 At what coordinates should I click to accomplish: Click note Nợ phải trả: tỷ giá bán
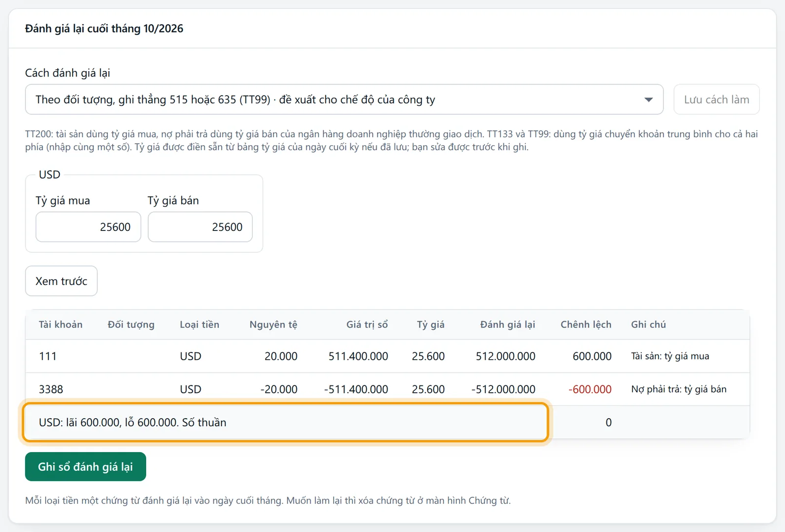(679, 389)
